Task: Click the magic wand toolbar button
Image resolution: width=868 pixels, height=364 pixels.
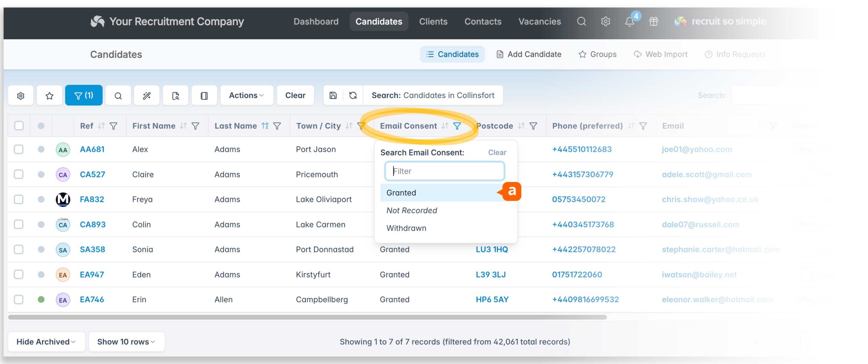Action: 147,95
